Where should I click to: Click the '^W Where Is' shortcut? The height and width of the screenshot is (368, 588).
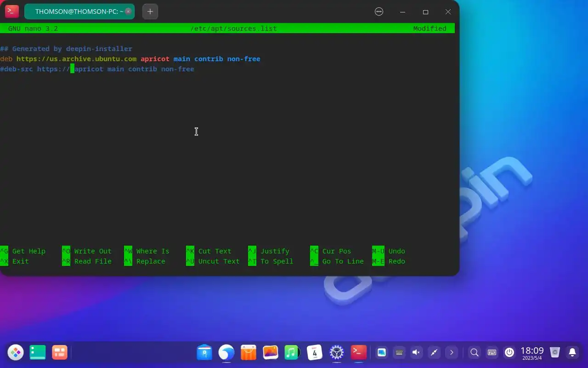[147, 251]
